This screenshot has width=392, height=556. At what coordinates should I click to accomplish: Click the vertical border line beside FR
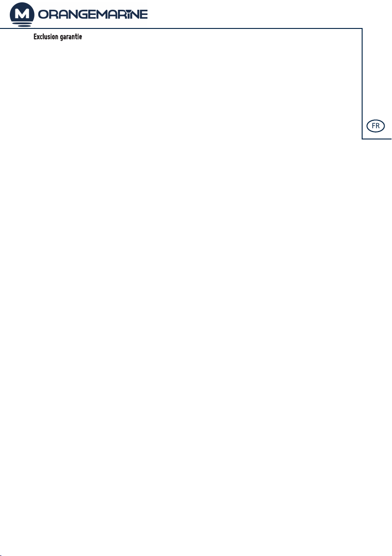tap(362, 83)
